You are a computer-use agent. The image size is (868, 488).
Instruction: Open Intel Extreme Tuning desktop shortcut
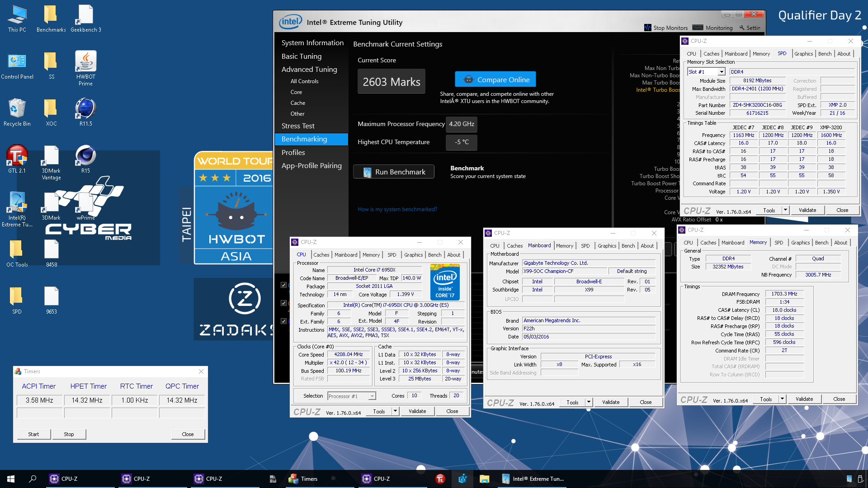tap(17, 209)
